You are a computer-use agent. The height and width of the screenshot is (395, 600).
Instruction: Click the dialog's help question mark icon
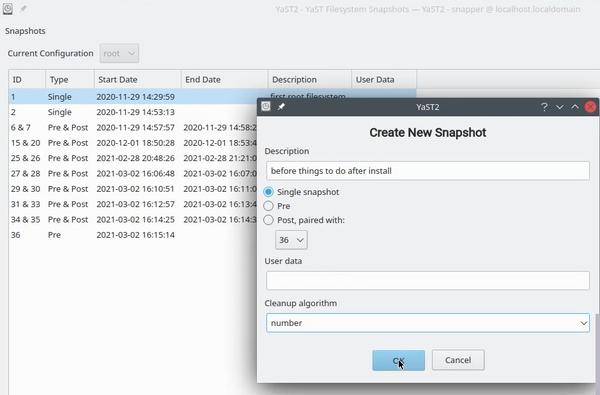(x=544, y=107)
